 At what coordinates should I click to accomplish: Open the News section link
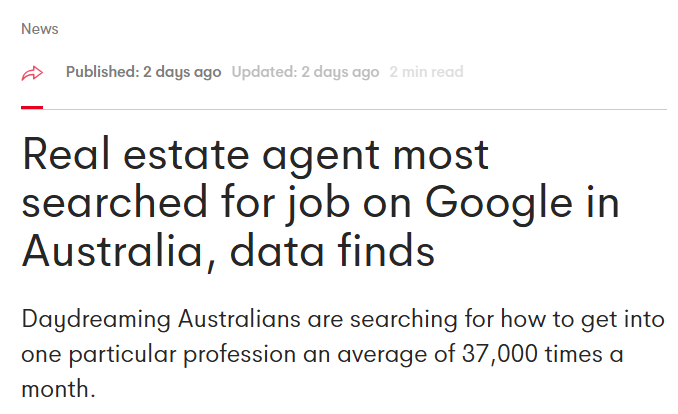click(x=40, y=29)
